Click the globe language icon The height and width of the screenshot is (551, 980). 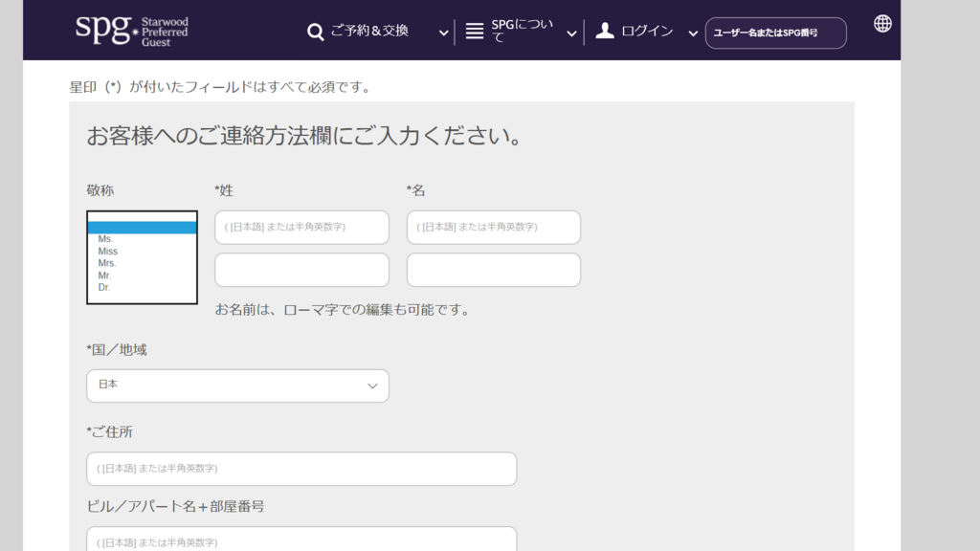pyautogui.click(x=882, y=24)
